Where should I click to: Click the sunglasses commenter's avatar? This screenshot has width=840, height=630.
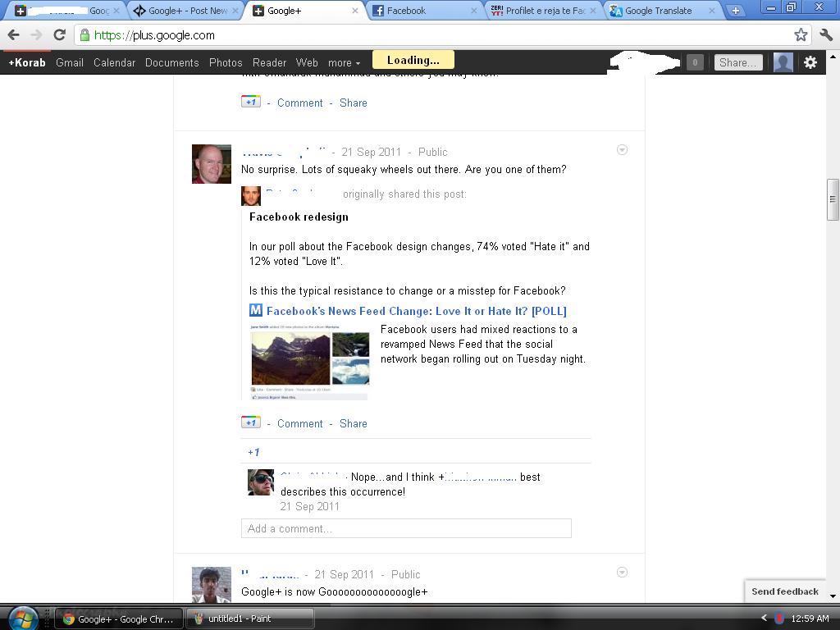261,482
